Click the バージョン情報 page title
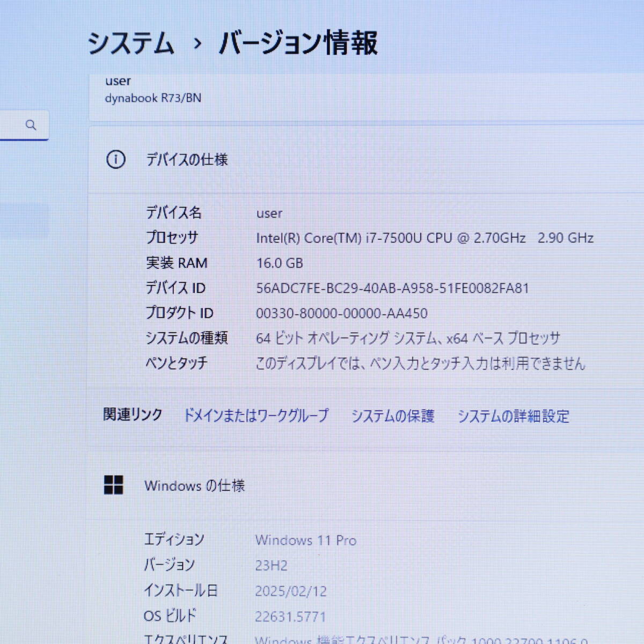Screen dimensions: 644x644 tap(298, 43)
